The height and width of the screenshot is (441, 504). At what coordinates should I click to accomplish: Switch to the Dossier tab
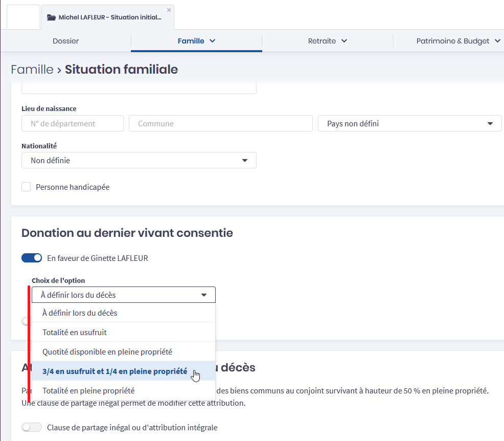coord(66,41)
